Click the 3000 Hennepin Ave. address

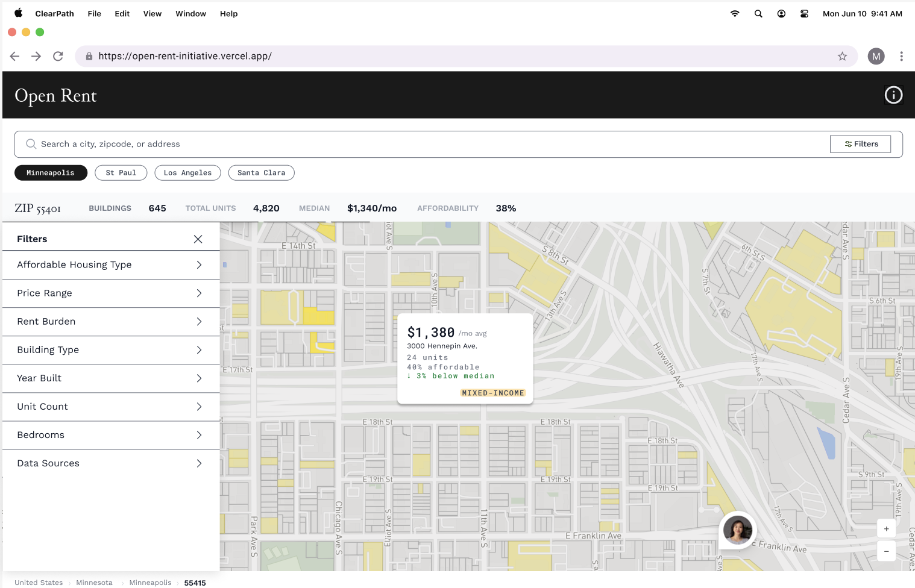point(442,346)
